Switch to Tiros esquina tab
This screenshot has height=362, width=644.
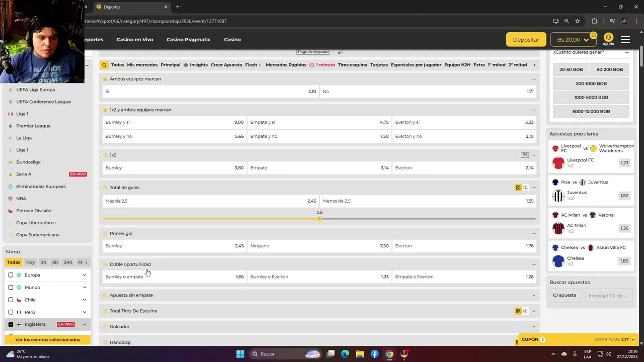point(352,65)
